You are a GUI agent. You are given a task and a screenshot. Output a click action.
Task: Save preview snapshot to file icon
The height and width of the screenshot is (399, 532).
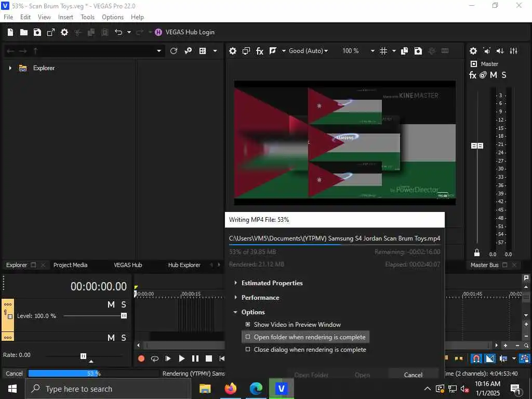pyautogui.click(x=418, y=51)
